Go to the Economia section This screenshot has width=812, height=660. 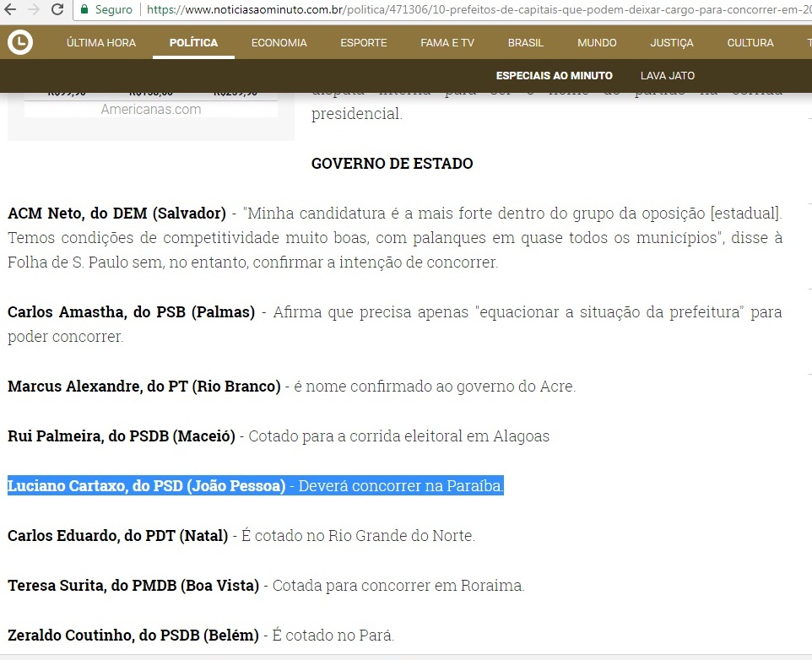[279, 43]
